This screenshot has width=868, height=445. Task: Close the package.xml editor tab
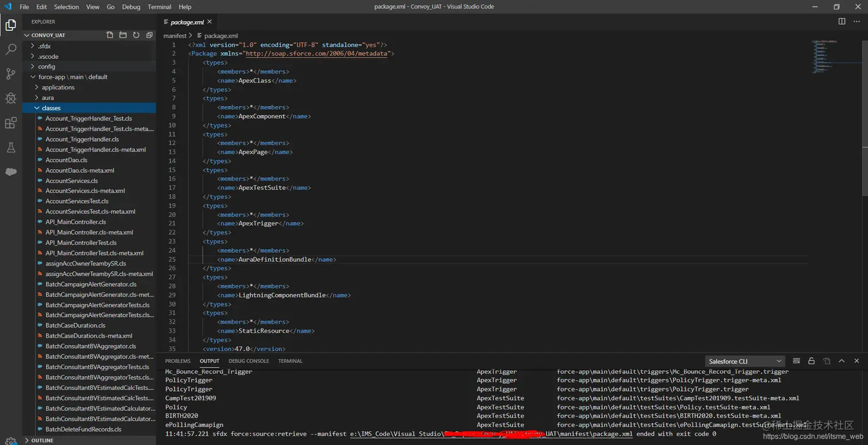[210, 22]
